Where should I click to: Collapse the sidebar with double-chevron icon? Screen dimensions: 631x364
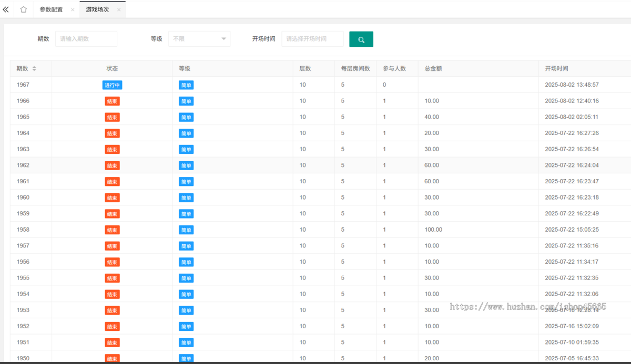(6, 9)
